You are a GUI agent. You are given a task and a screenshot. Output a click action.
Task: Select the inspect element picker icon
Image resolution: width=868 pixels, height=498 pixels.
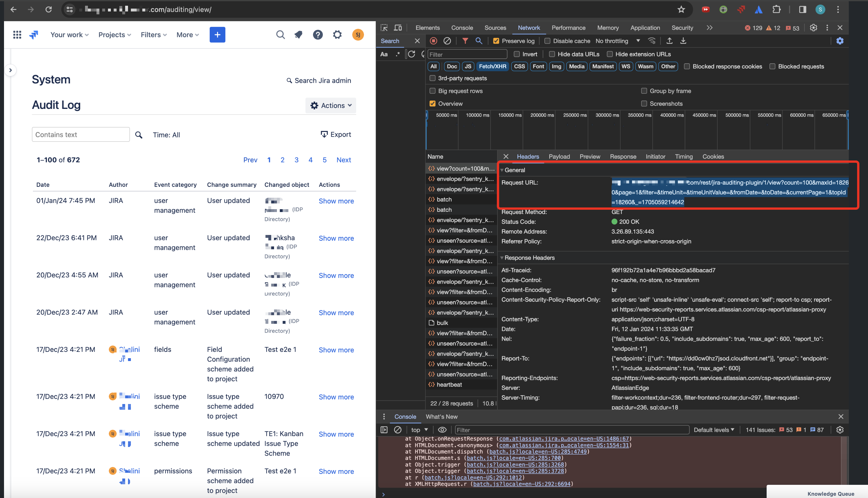[x=384, y=28]
